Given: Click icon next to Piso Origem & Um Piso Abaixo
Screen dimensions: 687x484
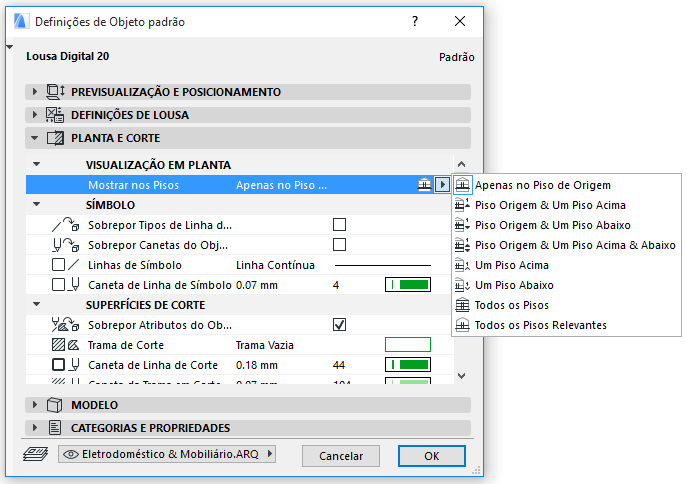Looking at the screenshot, I should tap(462, 225).
